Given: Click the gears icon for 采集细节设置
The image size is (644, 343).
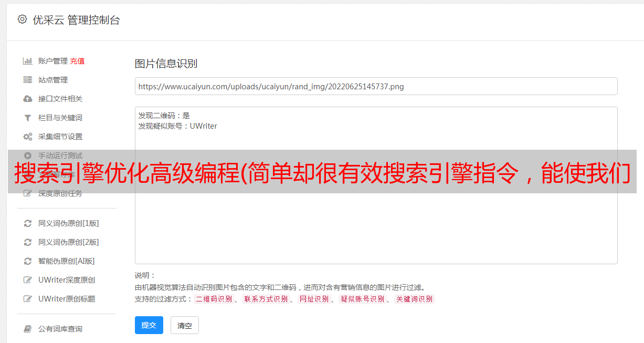Looking at the screenshot, I should tap(28, 137).
